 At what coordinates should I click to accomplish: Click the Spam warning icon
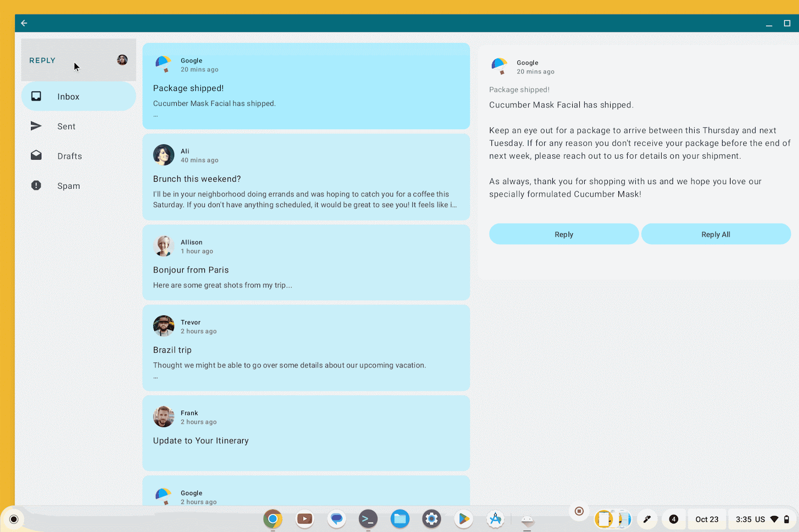[36, 186]
